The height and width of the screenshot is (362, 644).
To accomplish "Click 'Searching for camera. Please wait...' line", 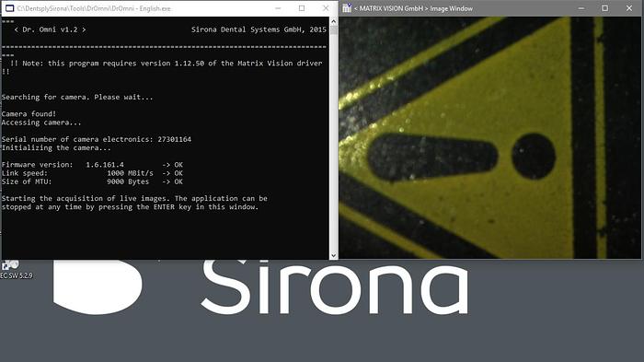I will 77,97.
